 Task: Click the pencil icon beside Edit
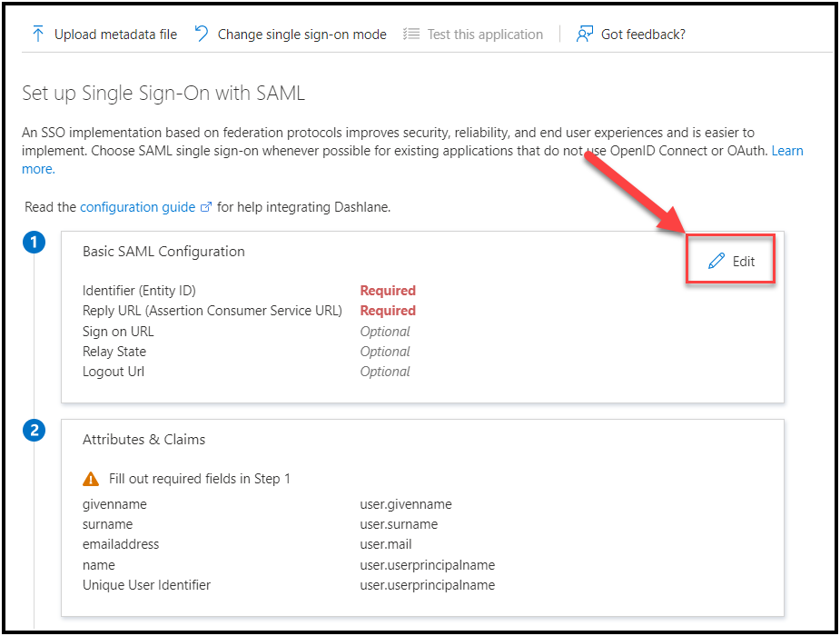point(716,262)
